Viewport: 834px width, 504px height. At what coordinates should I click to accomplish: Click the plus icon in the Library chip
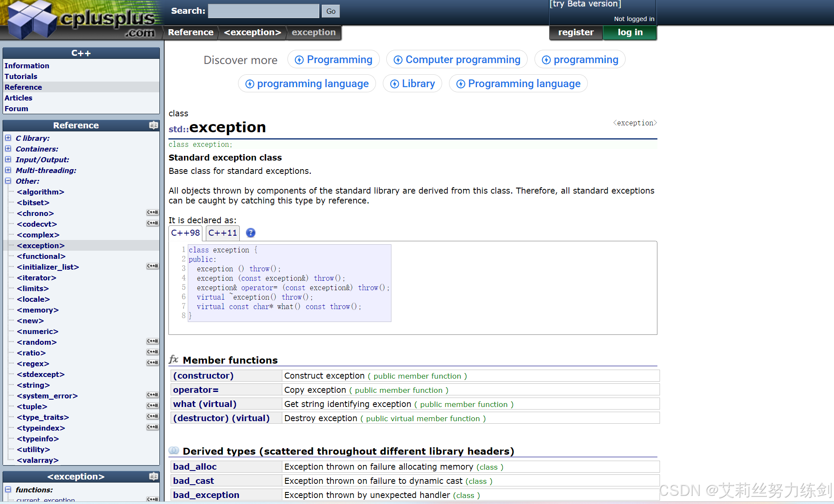(x=394, y=84)
